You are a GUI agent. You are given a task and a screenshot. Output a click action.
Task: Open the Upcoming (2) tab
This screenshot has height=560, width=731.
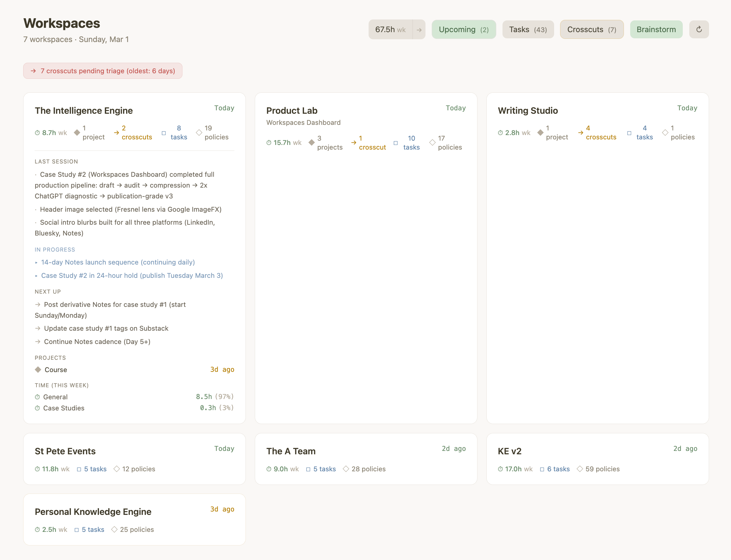tap(464, 30)
